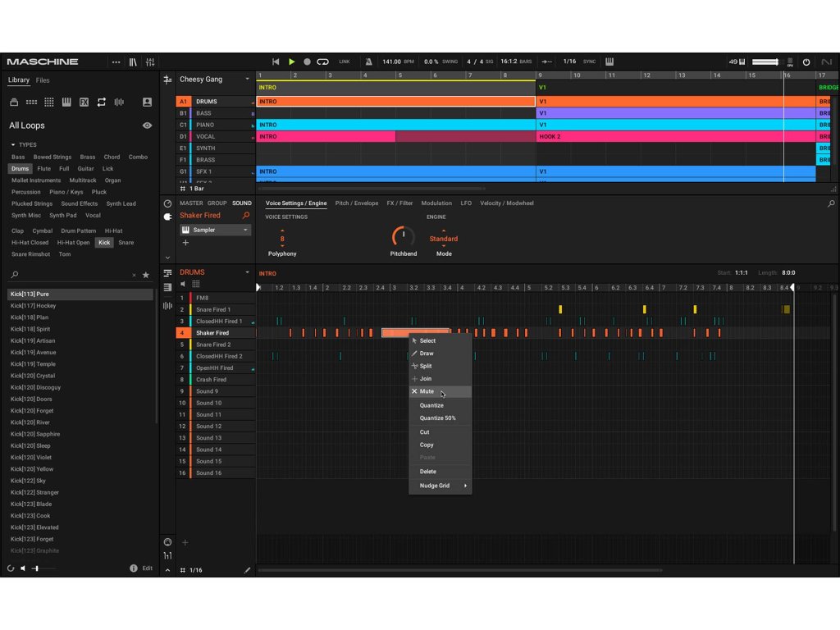Viewport: 840px width, 630px height.
Task: Choose Delete from the context menu
Action: 441,472
